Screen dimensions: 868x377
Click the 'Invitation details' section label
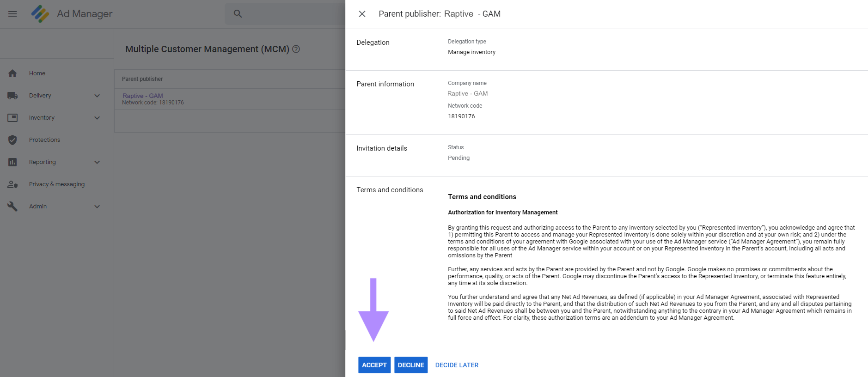point(382,148)
